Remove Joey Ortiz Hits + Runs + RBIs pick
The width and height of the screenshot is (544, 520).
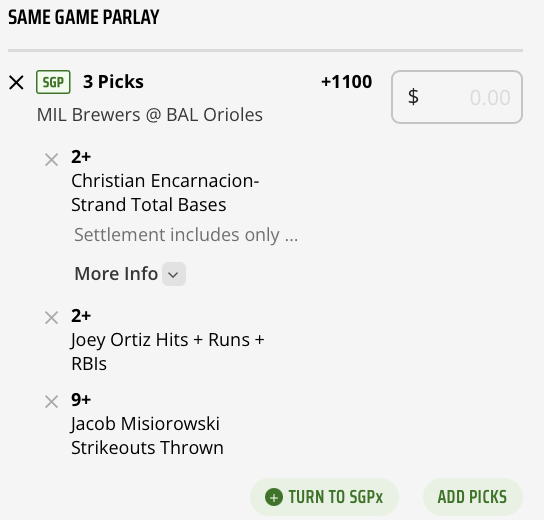(x=51, y=317)
